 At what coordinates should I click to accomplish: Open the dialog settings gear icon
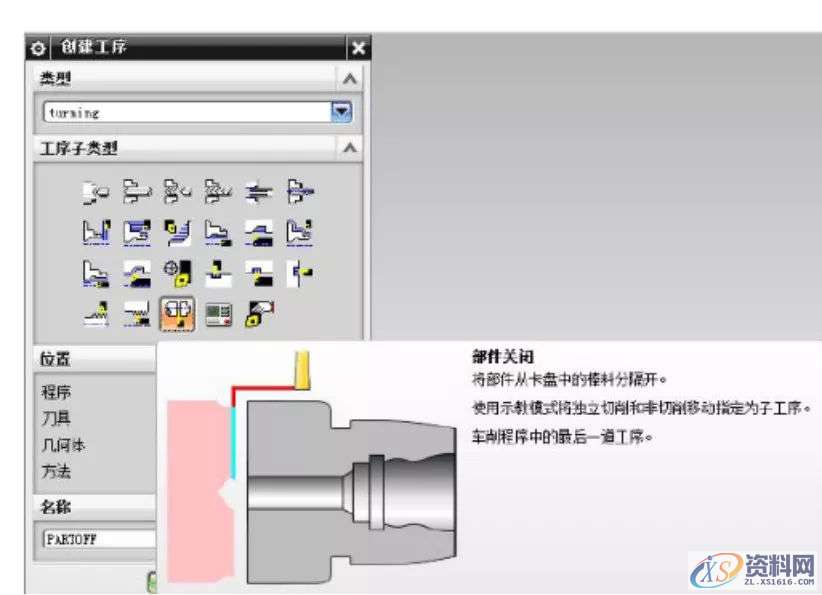coord(38,48)
